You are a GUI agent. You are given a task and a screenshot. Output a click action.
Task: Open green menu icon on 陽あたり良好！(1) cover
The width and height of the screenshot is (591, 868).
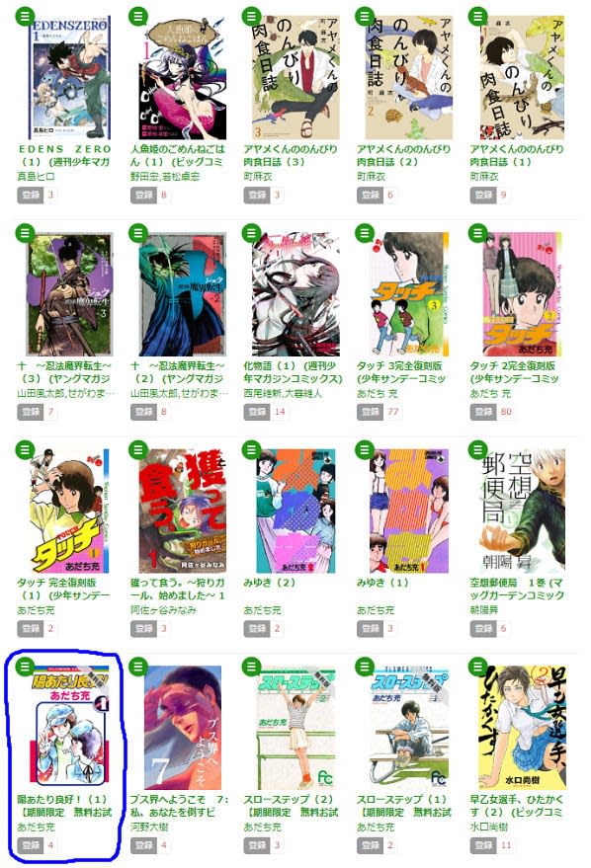tap(25, 668)
